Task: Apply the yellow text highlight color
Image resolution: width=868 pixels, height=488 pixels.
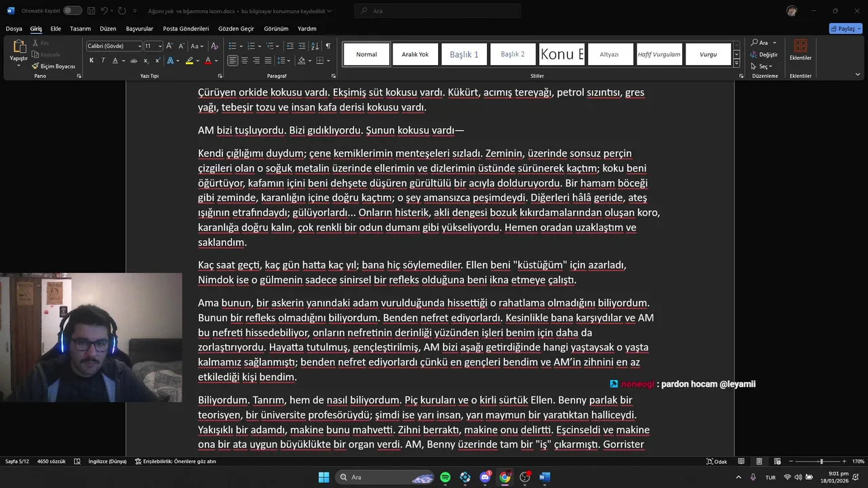Action: tap(189, 60)
